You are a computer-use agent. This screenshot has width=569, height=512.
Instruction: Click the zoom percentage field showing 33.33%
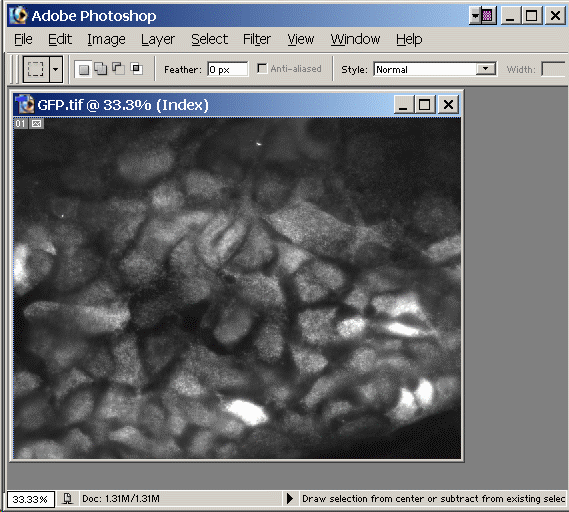[x=30, y=499]
